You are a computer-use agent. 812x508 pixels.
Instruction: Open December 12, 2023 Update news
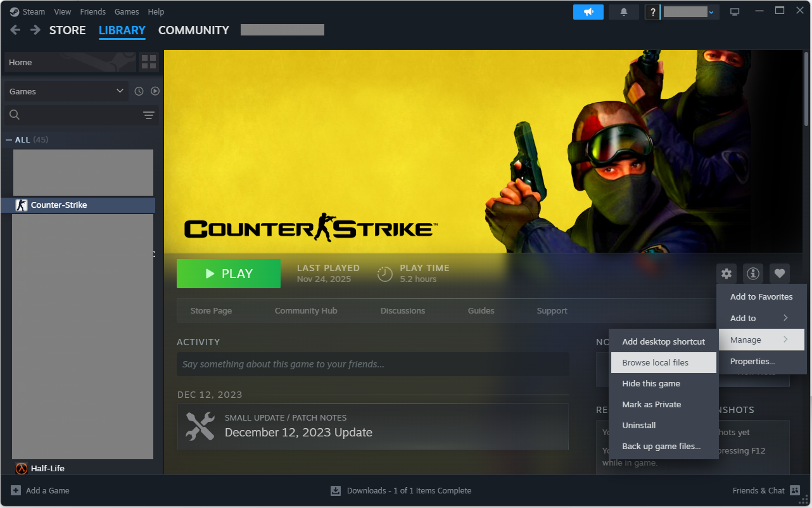click(x=372, y=427)
